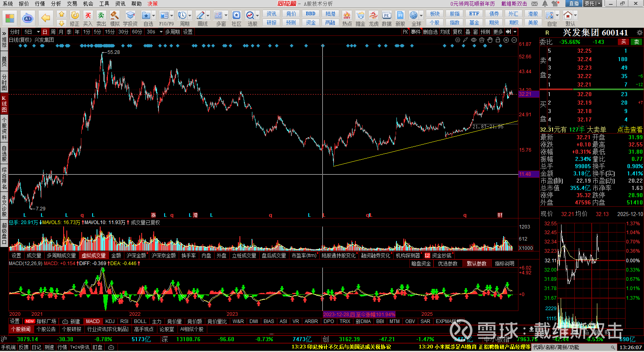Image resolution: width=644 pixels, height=352 pixels.
Task: Click the 点击查看 link
Action: pos(630,130)
